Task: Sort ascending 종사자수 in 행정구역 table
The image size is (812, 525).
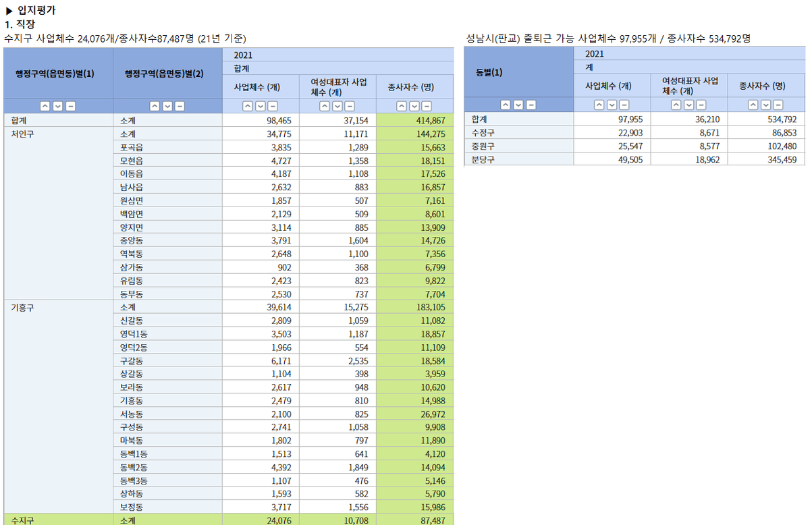Action: [x=402, y=106]
